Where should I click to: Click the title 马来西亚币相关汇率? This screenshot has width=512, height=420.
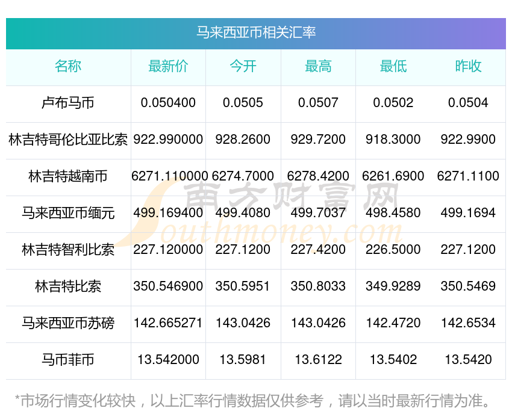pos(256,33)
